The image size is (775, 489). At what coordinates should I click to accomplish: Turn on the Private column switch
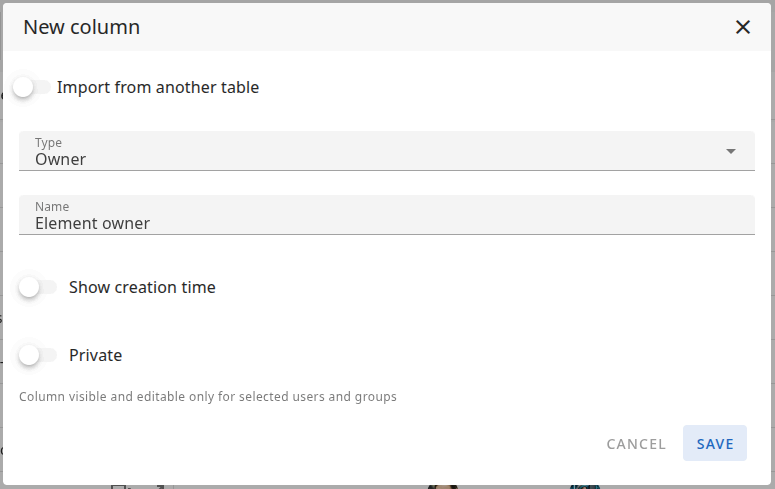point(37,355)
